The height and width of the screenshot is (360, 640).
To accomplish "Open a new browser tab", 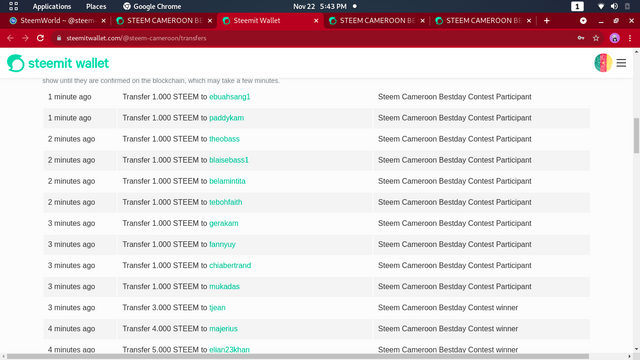I will pos(547,20).
